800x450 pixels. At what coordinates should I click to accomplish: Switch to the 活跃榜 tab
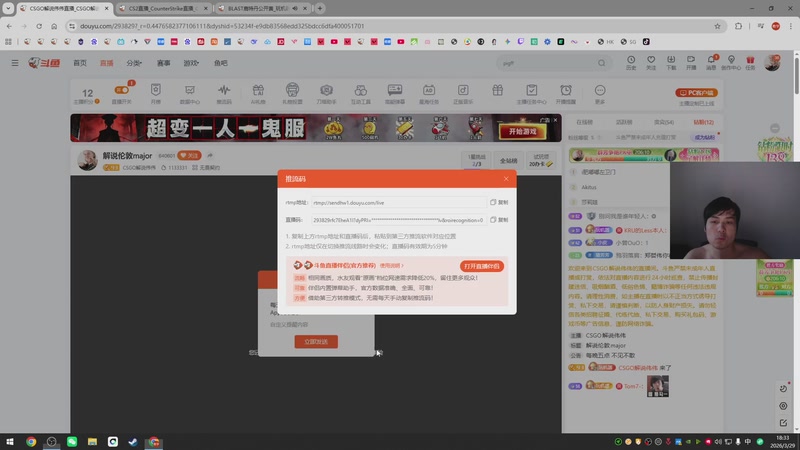click(x=624, y=122)
